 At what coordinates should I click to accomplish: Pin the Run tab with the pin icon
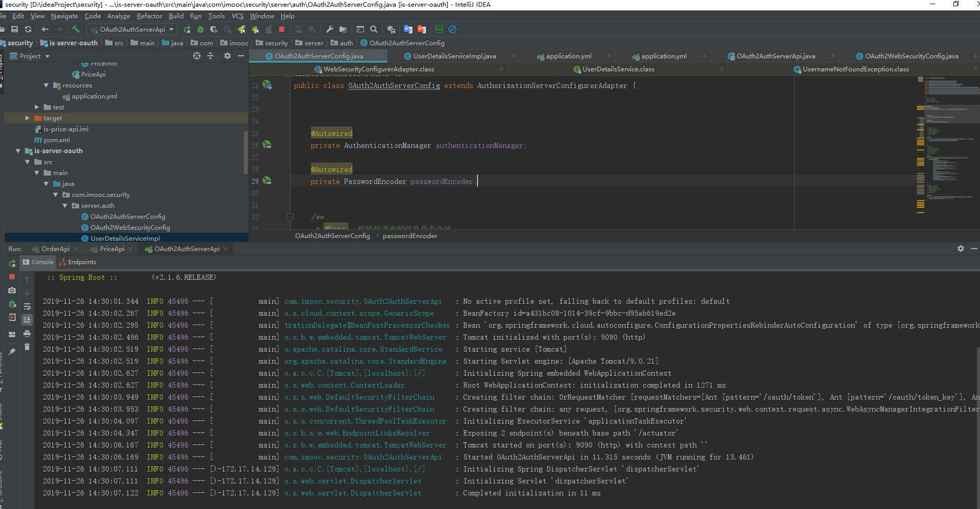pyautogui.click(x=12, y=352)
